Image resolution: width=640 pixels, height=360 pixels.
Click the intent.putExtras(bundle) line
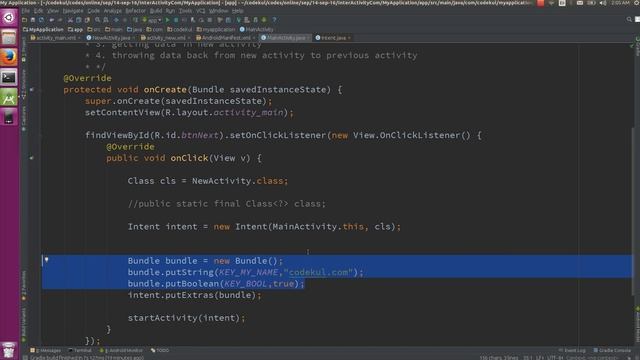194,295
